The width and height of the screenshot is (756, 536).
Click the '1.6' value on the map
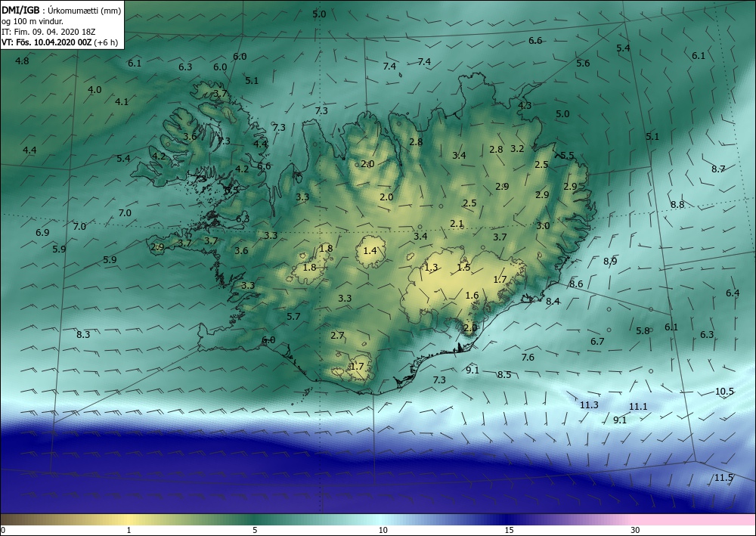tap(472, 296)
